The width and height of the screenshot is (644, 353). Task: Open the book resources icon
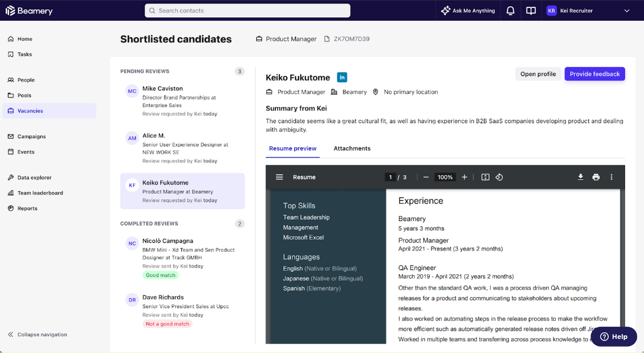531,11
